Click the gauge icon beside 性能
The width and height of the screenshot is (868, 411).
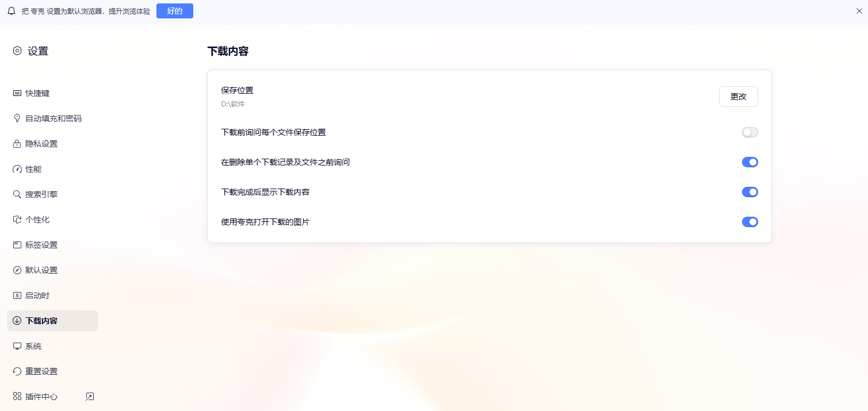(17, 169)
